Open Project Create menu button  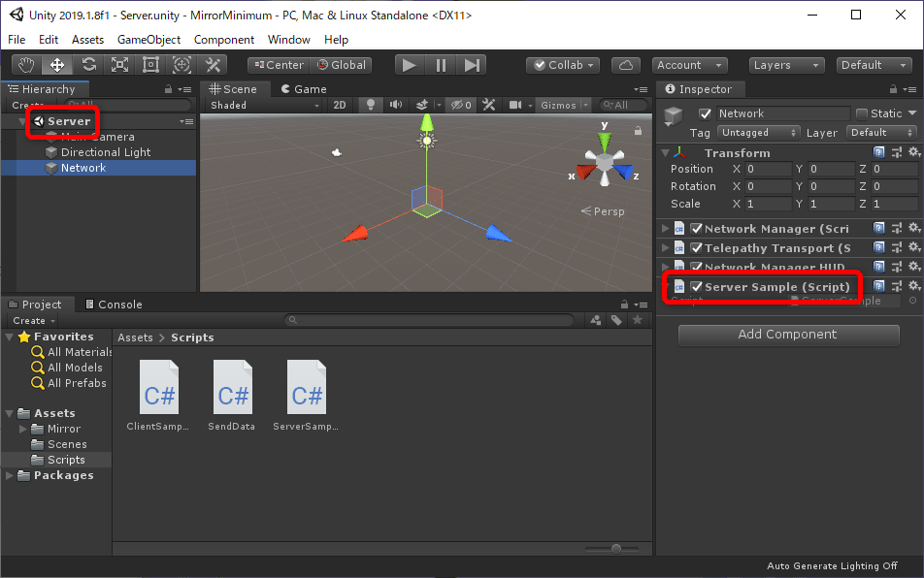pyautogui.click(x=34, y=320)
